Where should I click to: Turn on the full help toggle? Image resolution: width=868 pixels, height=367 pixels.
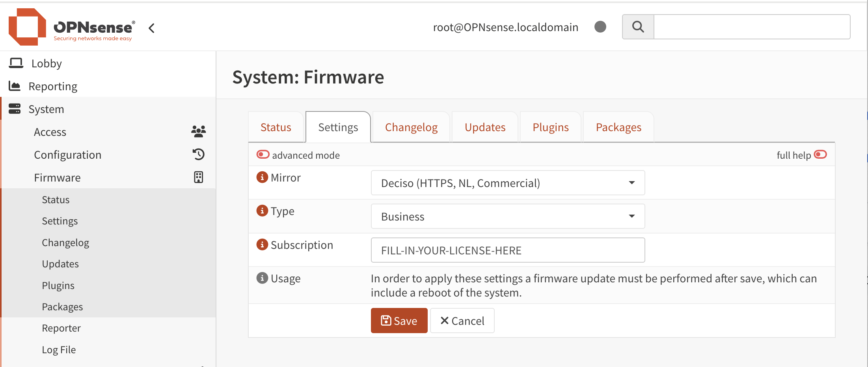tap(820, 154)
